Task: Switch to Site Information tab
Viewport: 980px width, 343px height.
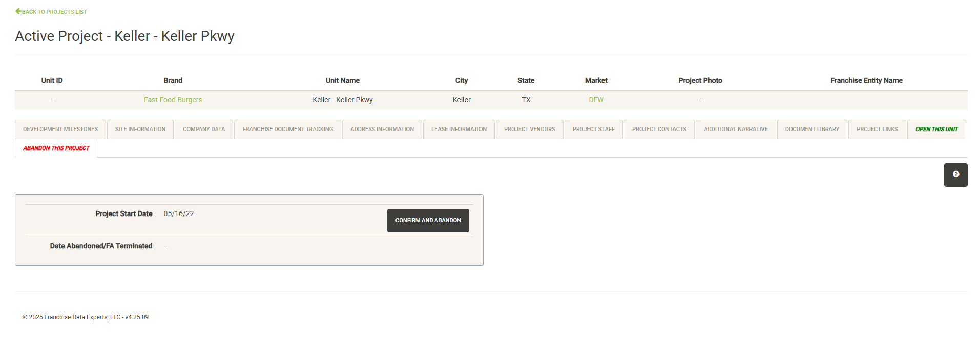Action: click(140, 130)
